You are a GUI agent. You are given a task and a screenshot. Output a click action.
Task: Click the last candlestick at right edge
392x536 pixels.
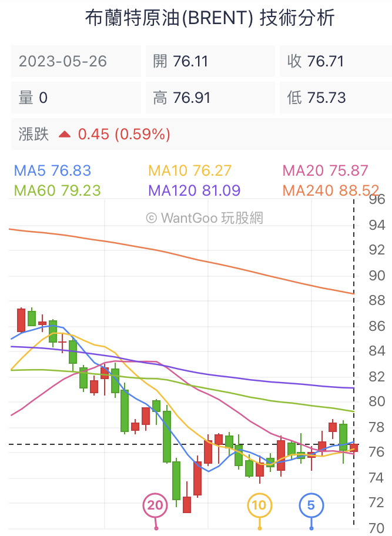(353, 448)
